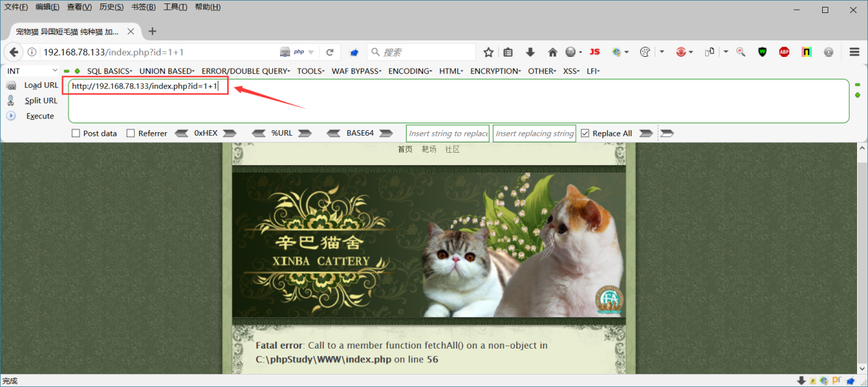Open the hamburger menu icon

pyautogui.click(x=854, y=52)
